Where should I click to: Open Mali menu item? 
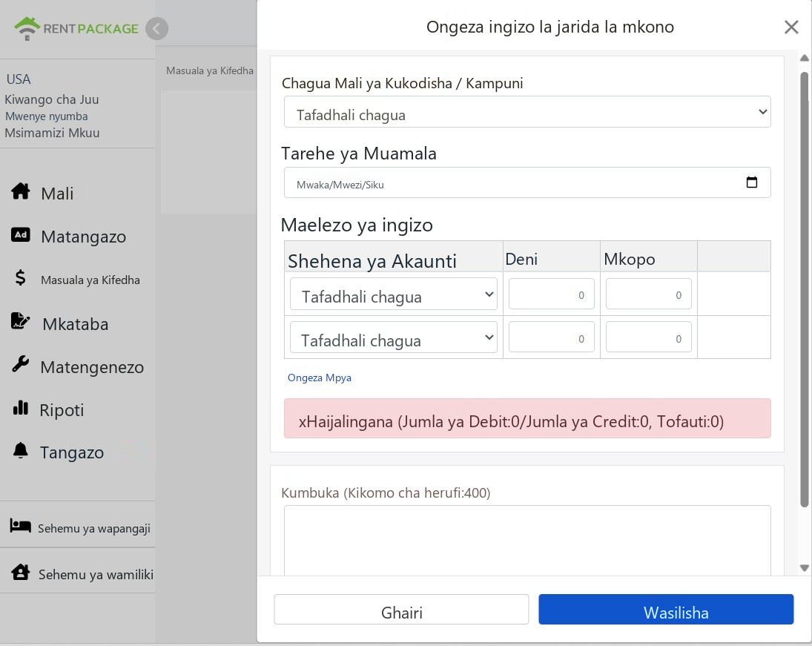(57, 194)
